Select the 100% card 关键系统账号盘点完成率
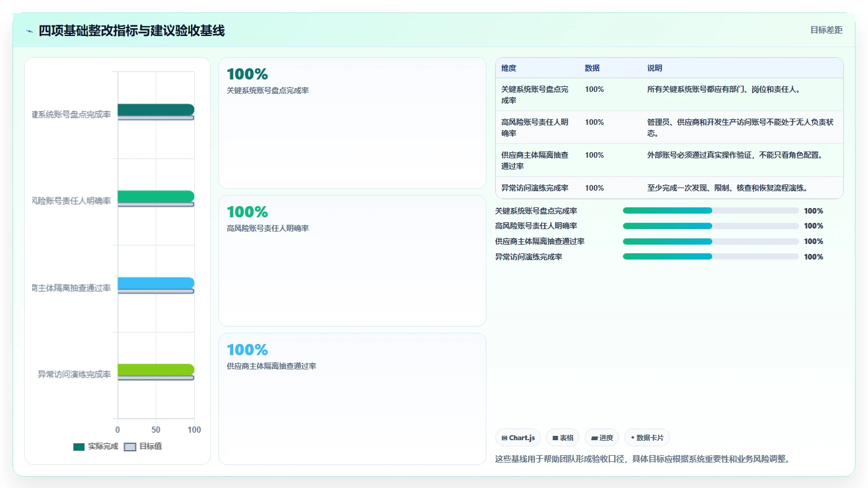Screen dimensions: 868x488 click(x=352, y=123)
